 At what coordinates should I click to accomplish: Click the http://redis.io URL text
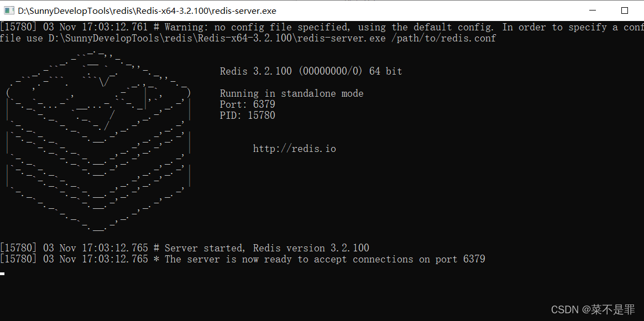295,149
